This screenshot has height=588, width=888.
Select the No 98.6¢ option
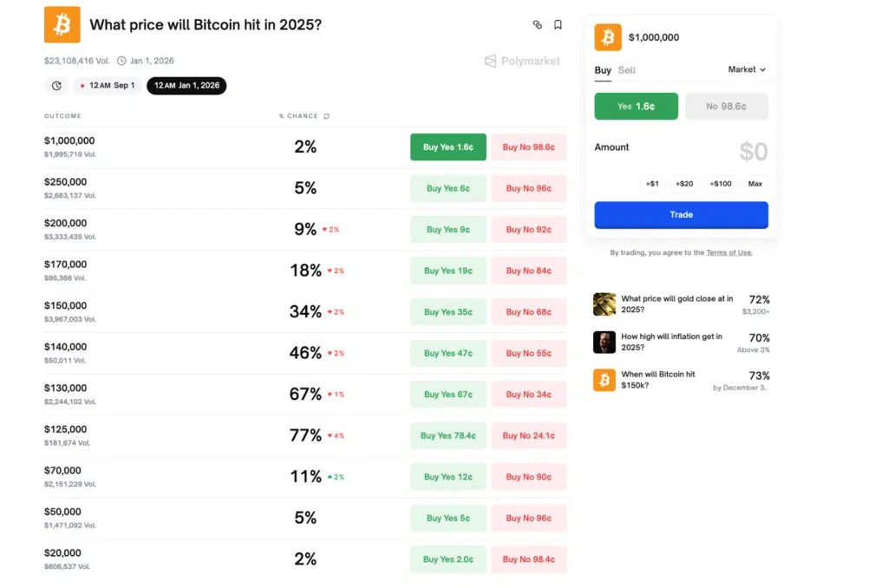pos(726,106)
